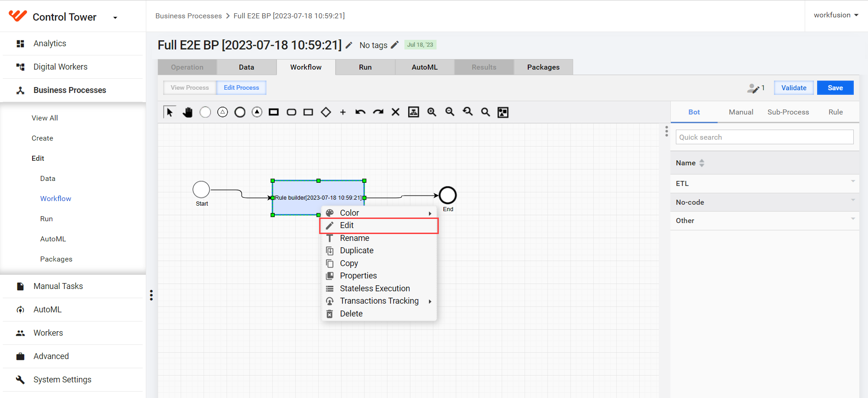Add the filled triangle event circle
The width and height of the screenshot is (868, 398).
(257, 112)
